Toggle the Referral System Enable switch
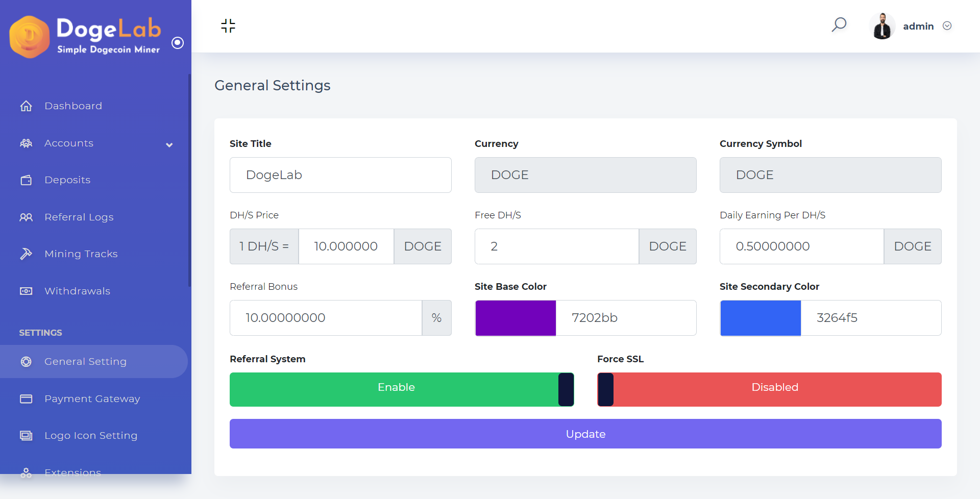The image size is (980, 499). pos(402,389)
